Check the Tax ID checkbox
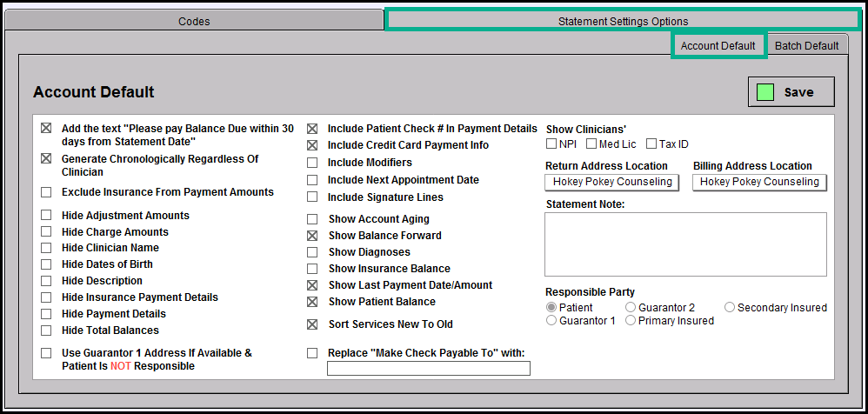The image size is (868, 414). (651, 144)
